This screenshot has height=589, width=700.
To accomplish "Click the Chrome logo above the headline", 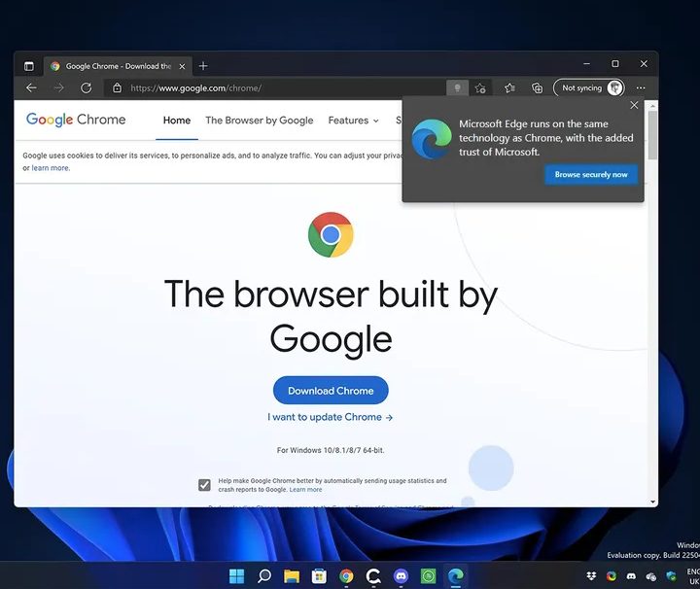I will click(x=331, y=234).
